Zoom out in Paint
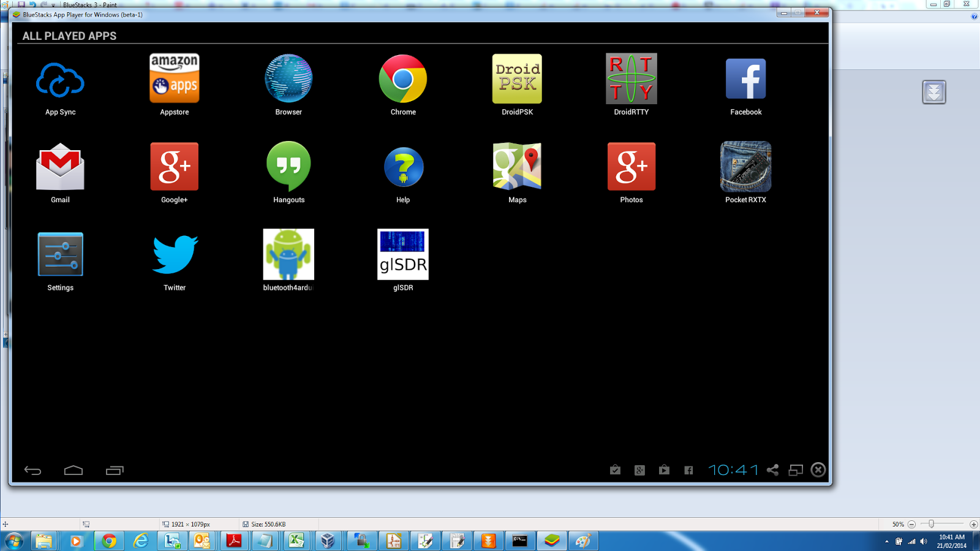This screenshot has width=980, height=551. [911, 524]
